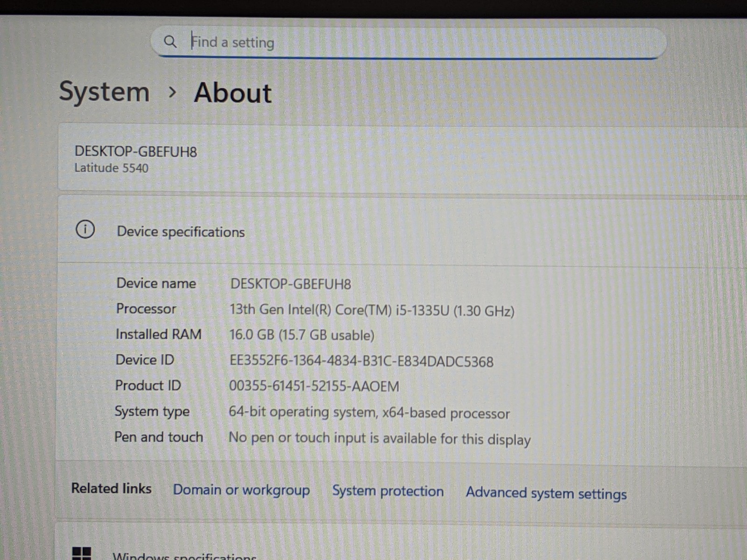The image size is (747, 560).
Task: Click the breadcrumb chevron after System
Action: (x=172, y=92)
